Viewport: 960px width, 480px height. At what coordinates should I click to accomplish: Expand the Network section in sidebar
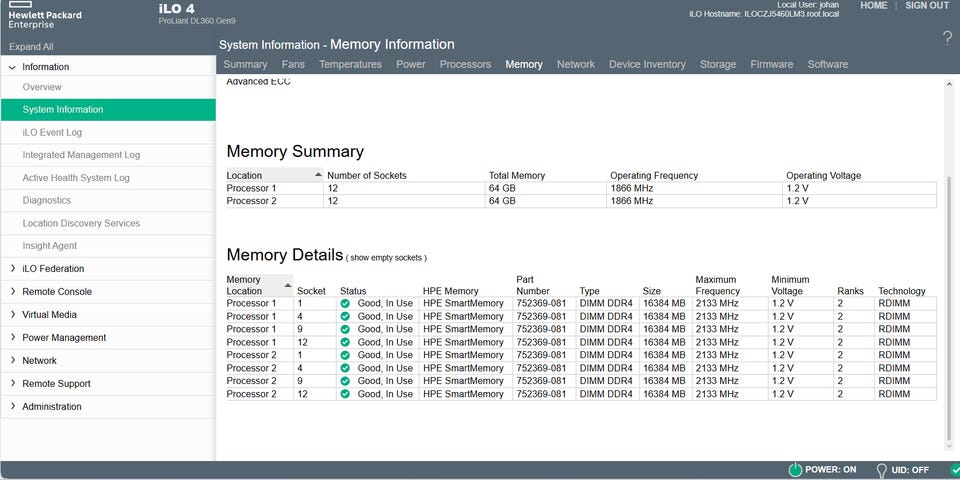[12, 361]
